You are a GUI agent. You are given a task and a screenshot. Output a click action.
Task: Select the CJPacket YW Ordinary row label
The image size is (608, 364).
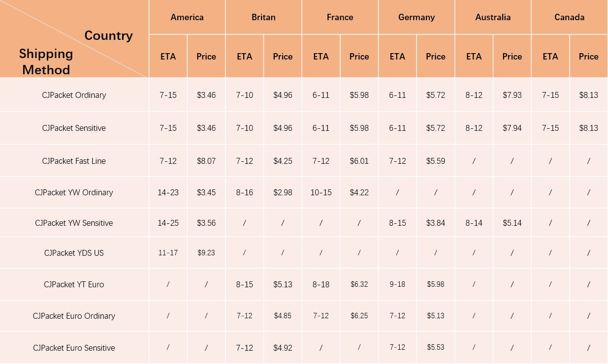(74, 192)
